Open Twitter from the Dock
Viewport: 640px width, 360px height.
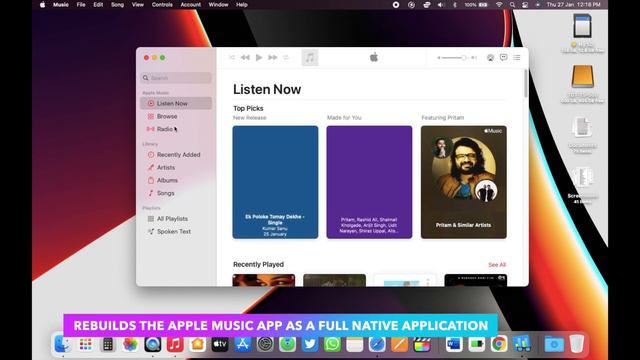pos(310,344)
